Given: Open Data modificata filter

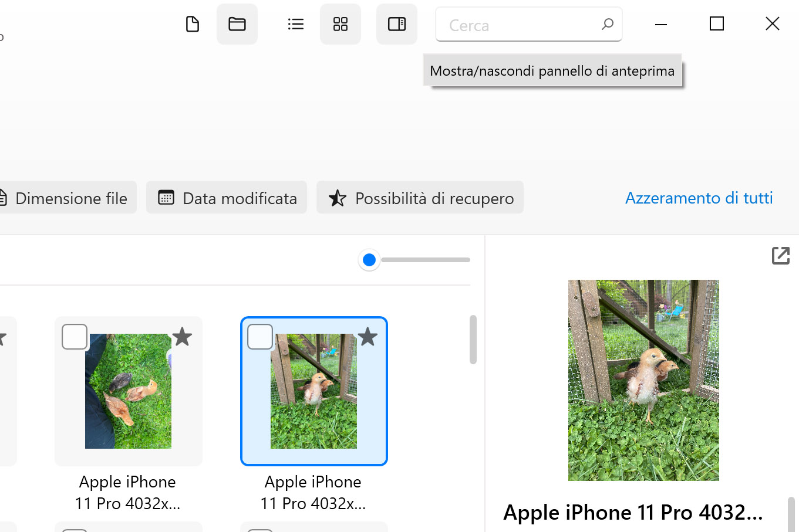Looking at the screenshot, I should click(227, 198).
